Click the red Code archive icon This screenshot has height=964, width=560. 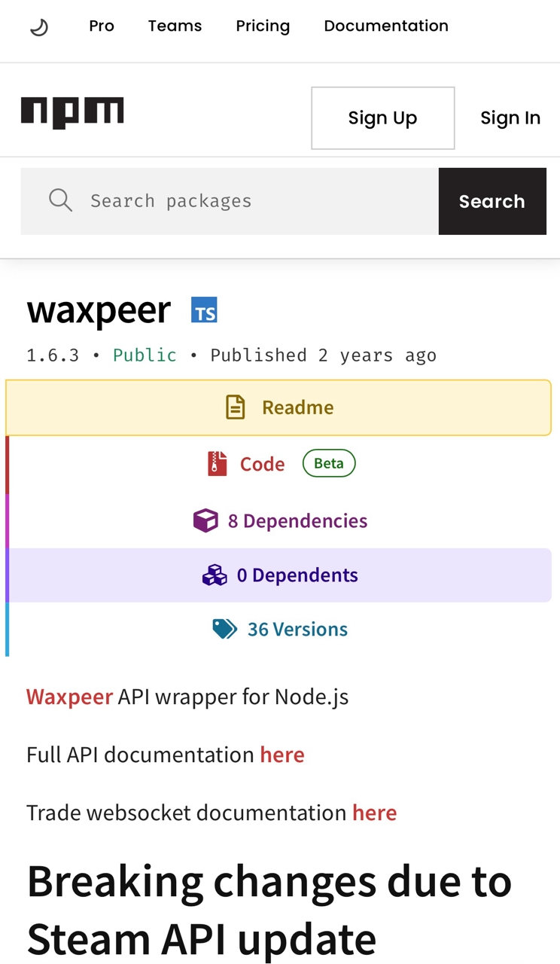coord(218,464)
